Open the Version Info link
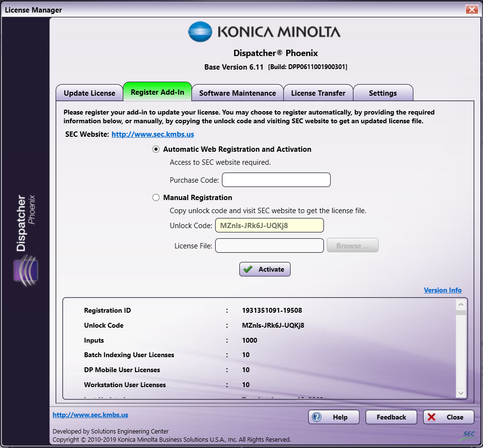Image resolution: width=483 pixels, height=448 pixels. 442,290
